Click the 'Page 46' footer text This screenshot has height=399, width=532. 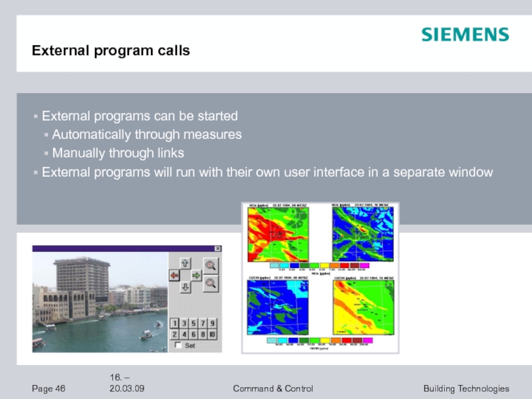tap(49, 388)
